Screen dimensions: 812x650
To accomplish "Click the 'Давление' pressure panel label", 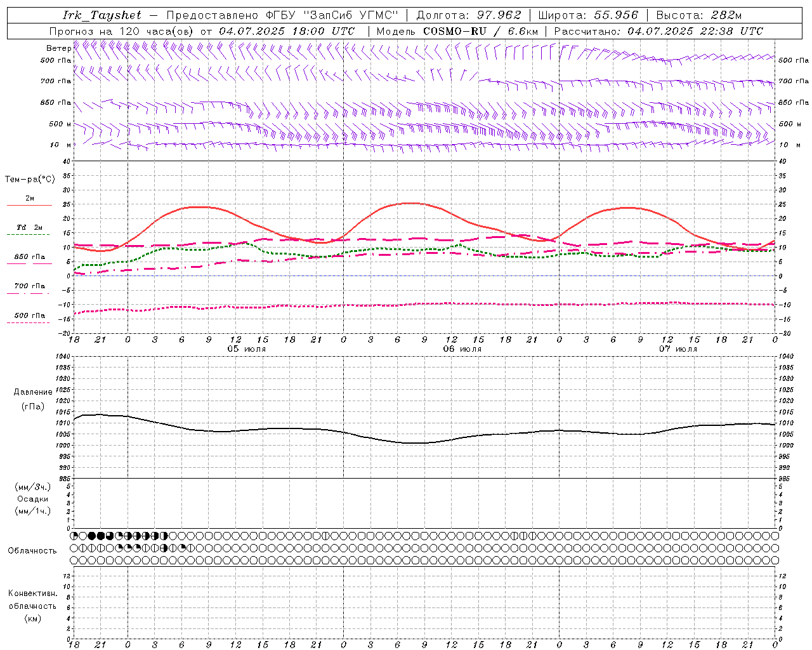I will click(x=33, y=392).
